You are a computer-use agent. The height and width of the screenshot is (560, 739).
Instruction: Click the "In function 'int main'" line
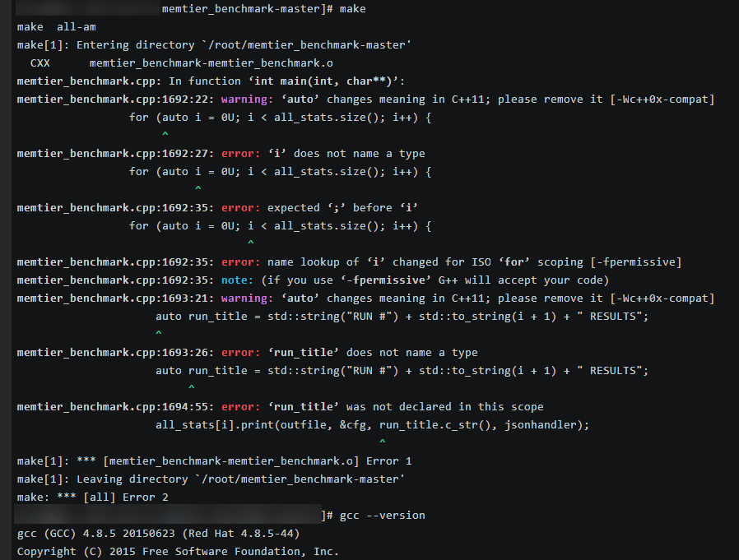point(211,81)
